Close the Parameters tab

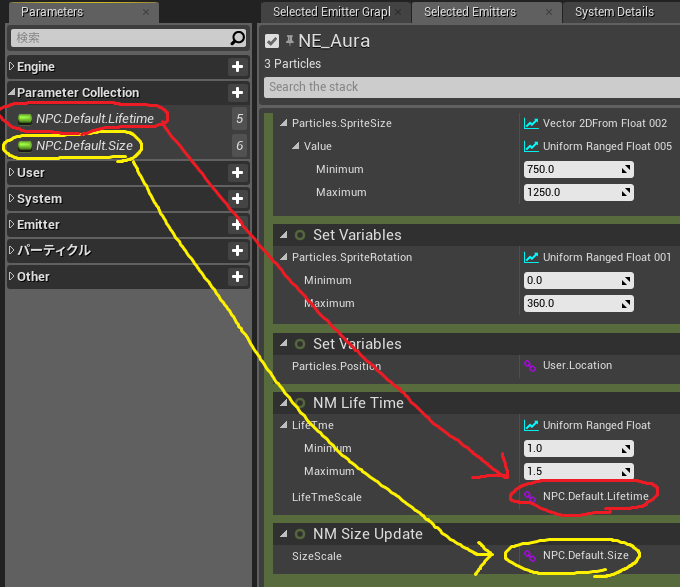pos(146,12)
